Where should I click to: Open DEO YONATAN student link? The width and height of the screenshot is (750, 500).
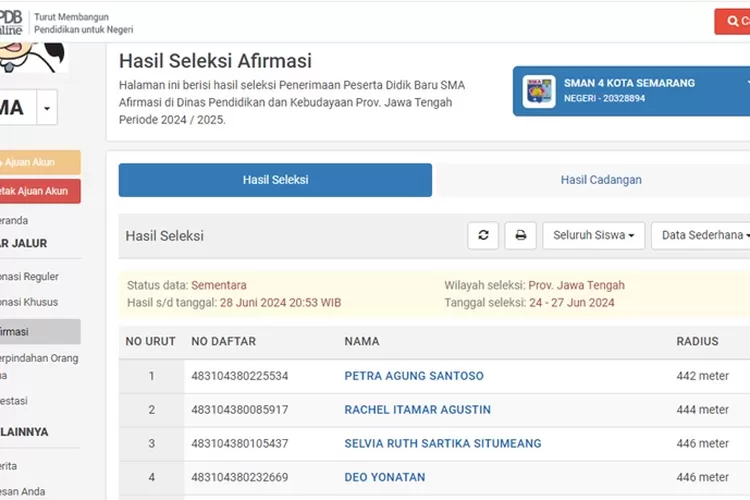385,478
